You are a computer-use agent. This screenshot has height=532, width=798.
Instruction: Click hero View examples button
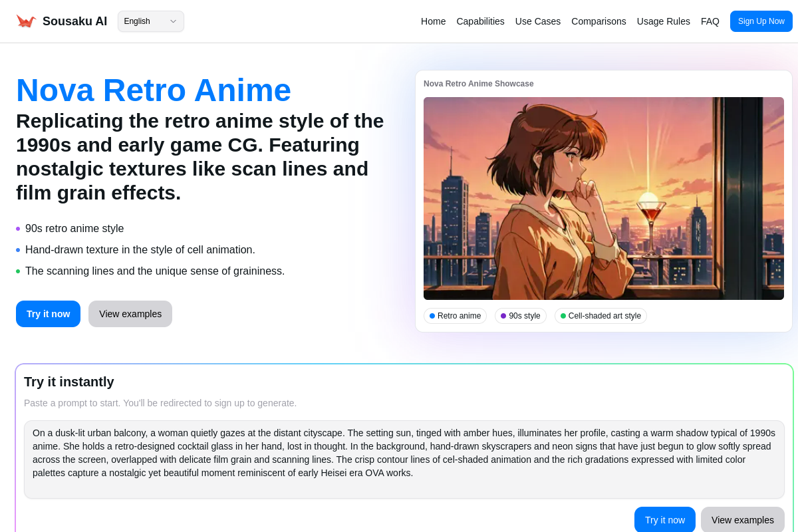click(x=130, y=314)
